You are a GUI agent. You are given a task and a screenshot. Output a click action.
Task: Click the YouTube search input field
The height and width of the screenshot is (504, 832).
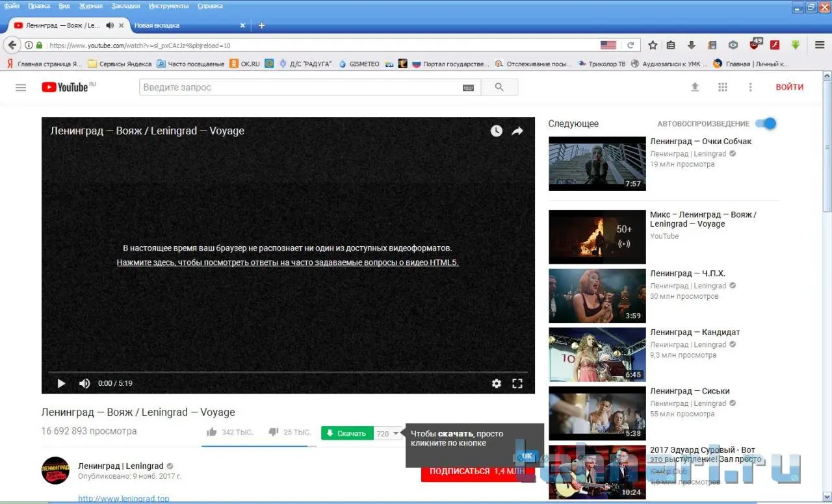coord(301,87)
